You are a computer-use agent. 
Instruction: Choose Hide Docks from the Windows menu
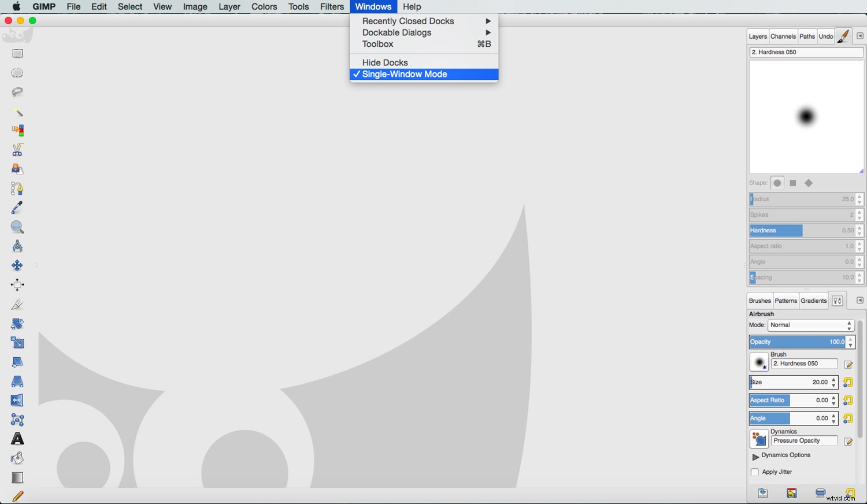click(x=384, y=62)
